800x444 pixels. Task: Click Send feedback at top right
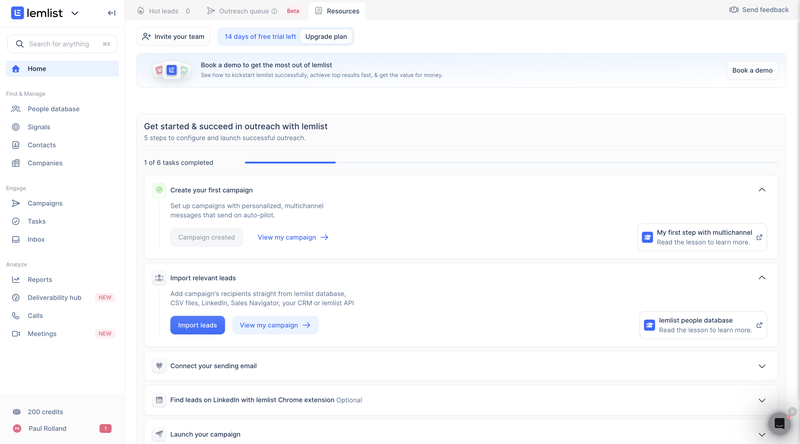759,10
